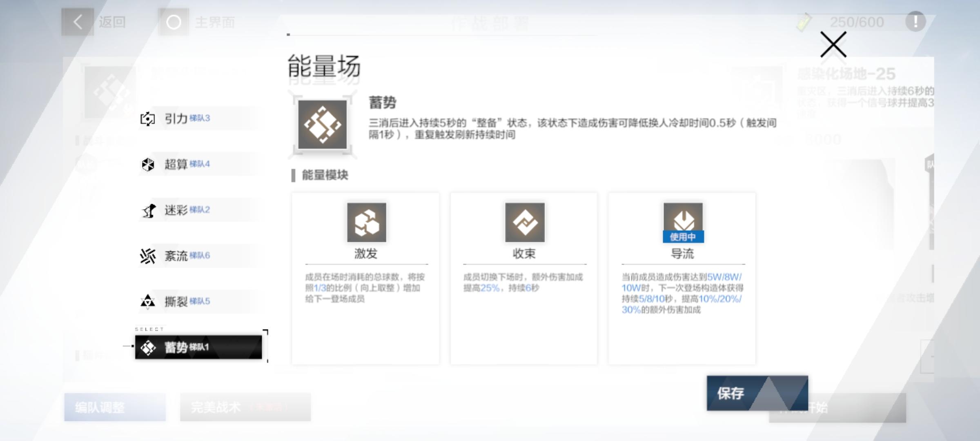Click the 梯队3 label beside 引力
The image size is (980, 441).
click(x=200, y=118)
